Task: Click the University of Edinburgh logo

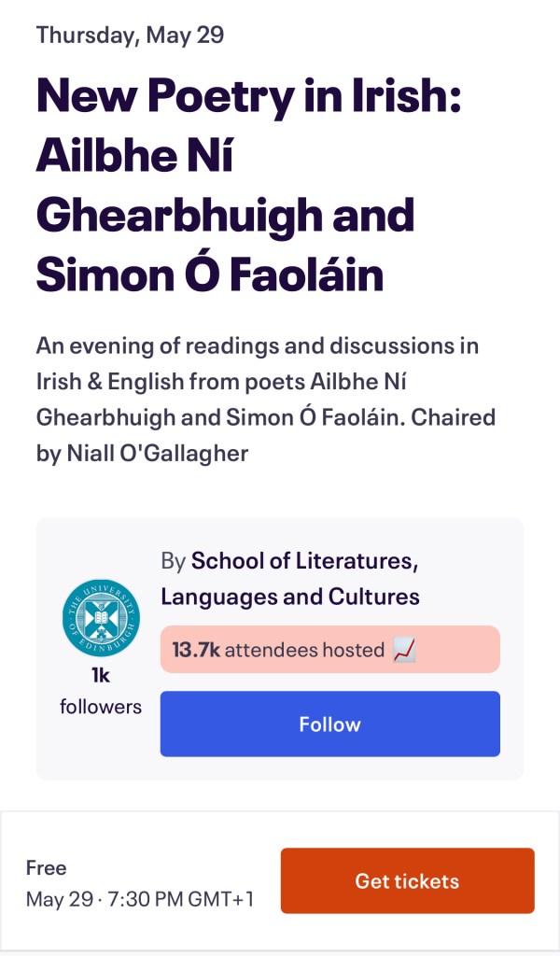Action: [101, 618]
